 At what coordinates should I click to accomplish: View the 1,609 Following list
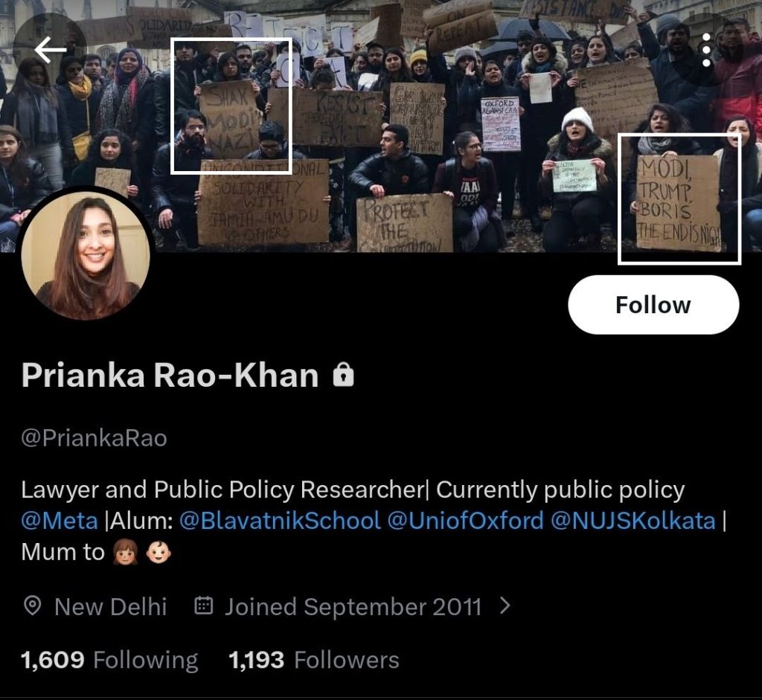click(x=109, y=660)
